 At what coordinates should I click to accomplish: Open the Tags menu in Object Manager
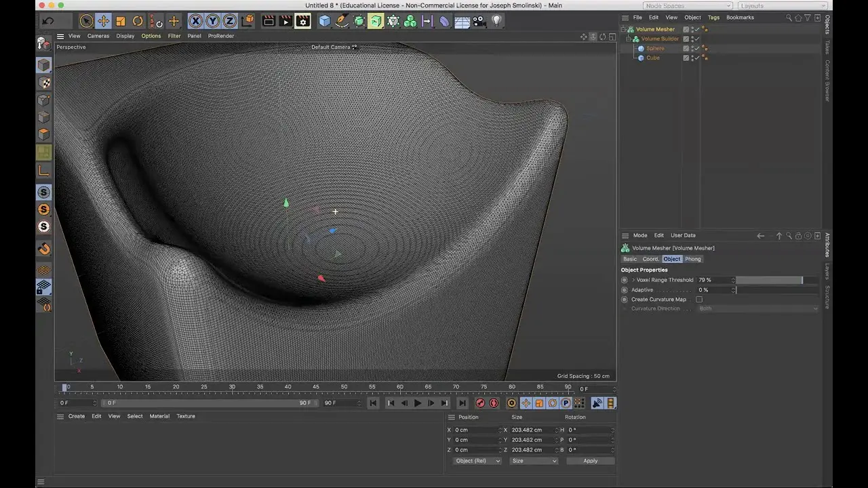pos(713,18)
